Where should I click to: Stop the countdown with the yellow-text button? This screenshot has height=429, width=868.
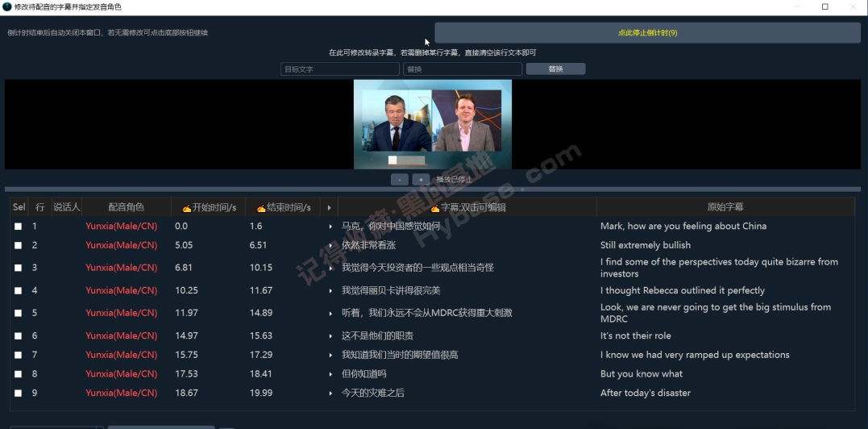click(x=647, y=33)
